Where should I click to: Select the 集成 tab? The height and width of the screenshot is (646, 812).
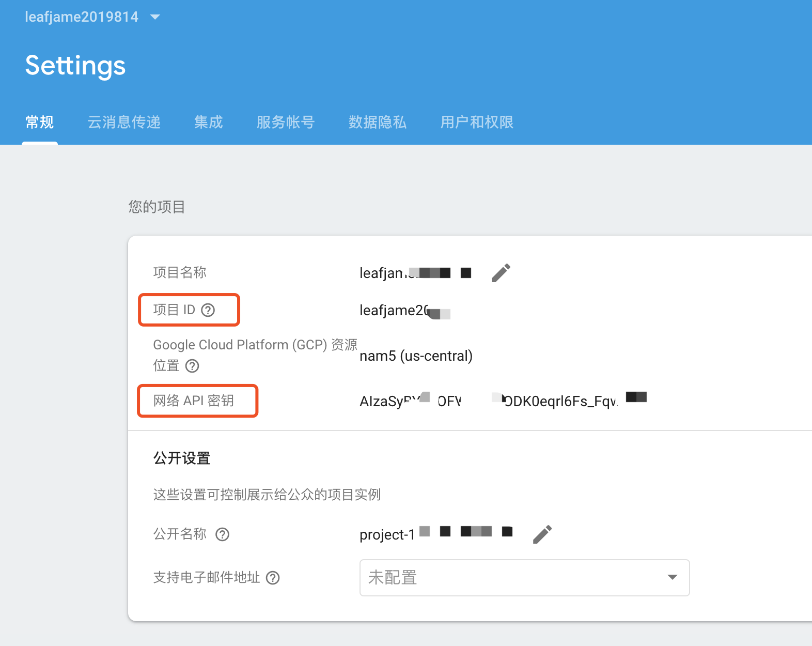click(x=209, y=122)
